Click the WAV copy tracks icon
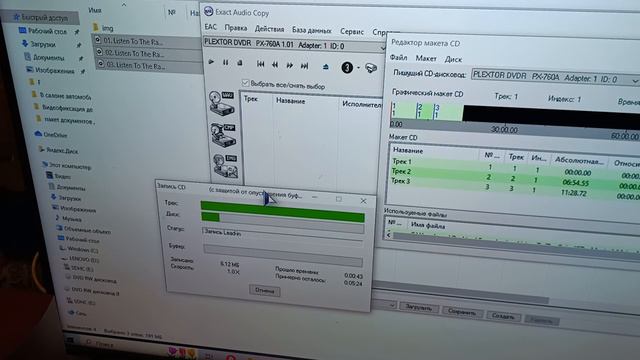This screenshot has width=640, height=360. click(x=222, y=102)
